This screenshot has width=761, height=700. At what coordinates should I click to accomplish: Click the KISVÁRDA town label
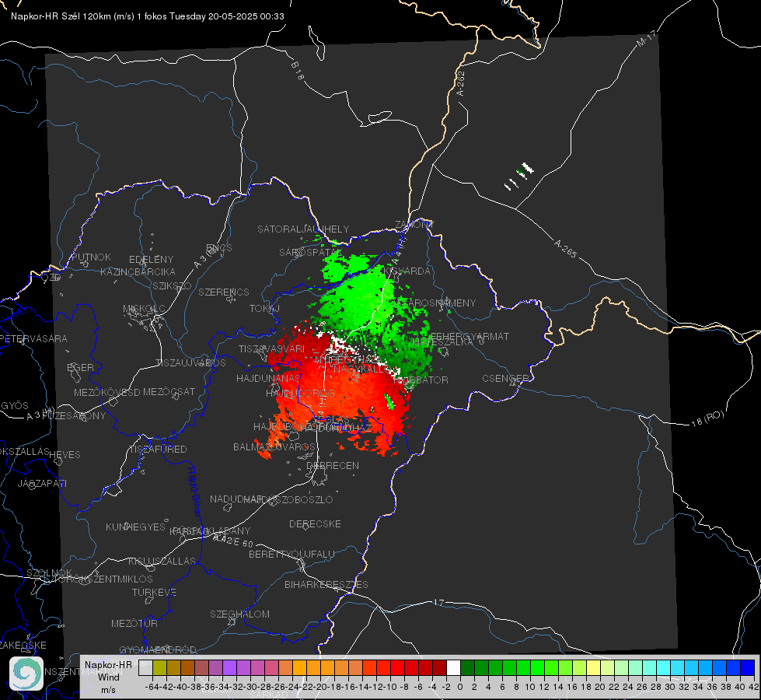coord(407,271)
